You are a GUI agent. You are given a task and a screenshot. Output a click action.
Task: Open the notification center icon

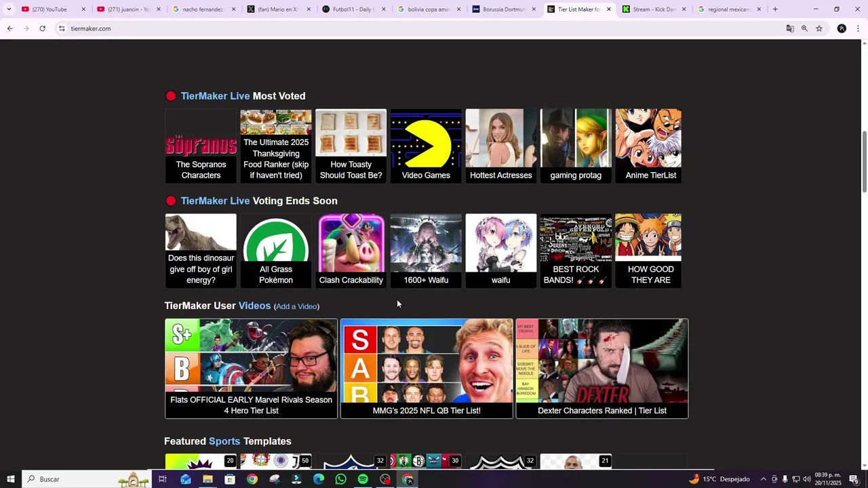(x=854, y=479)
